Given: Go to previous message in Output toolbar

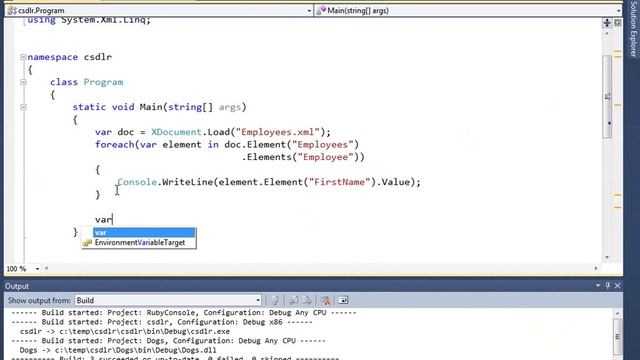Looking at the screenshot, I should [x=293, y=300].
